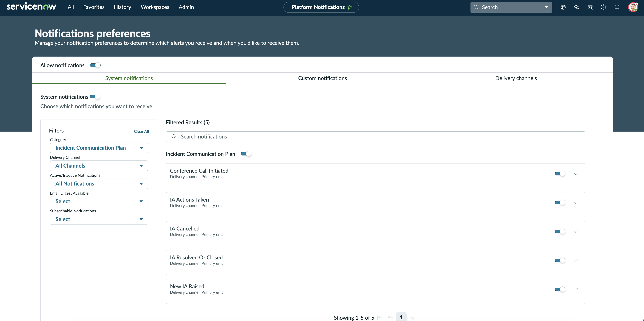Disable IA Resolved Or Closed notification
The width and height of the screenshot is (644, 321).
(x=560, y=260)
